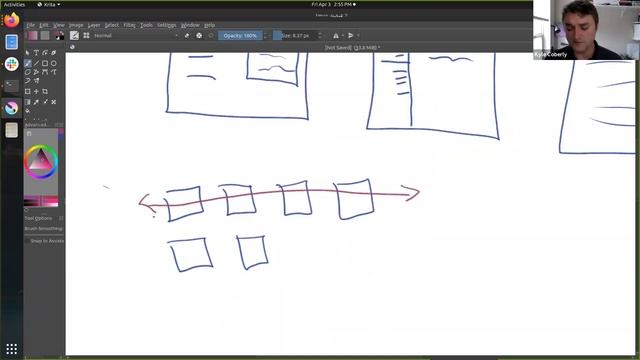Open the Edit menu

click(x=44, y=25)
